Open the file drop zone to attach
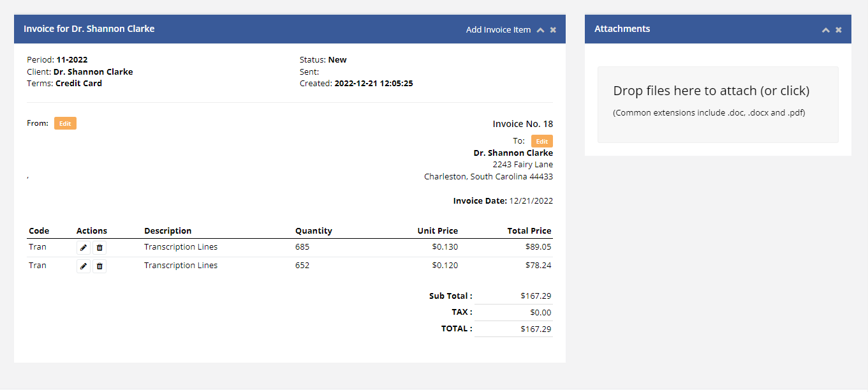 718,105
